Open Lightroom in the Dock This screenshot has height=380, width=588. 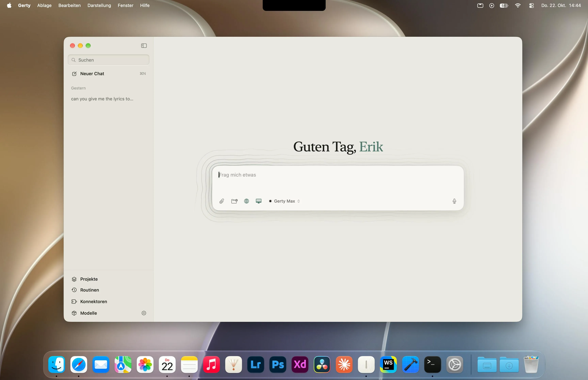point(256,365)
